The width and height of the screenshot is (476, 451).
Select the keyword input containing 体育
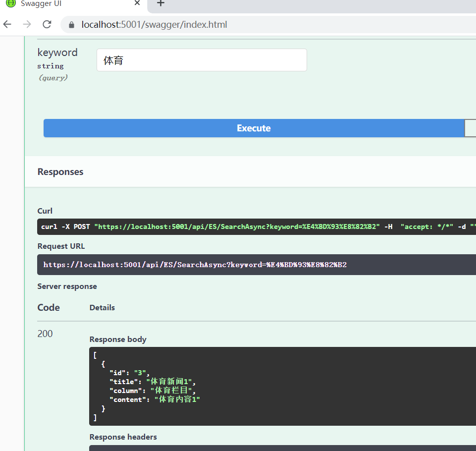(201, 59)
